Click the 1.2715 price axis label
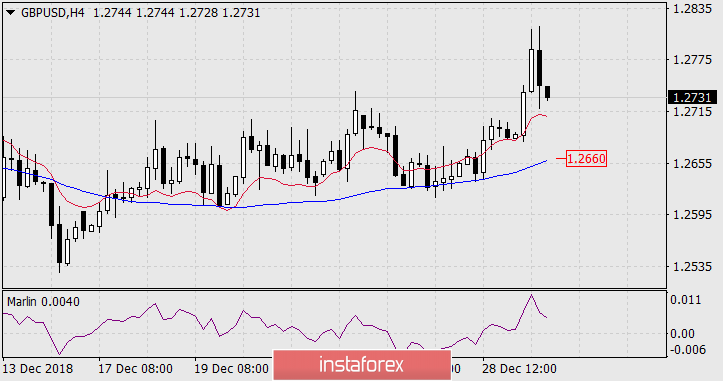Screen dimensions: 723x381 pyautogui.click(x=693, y=112)
